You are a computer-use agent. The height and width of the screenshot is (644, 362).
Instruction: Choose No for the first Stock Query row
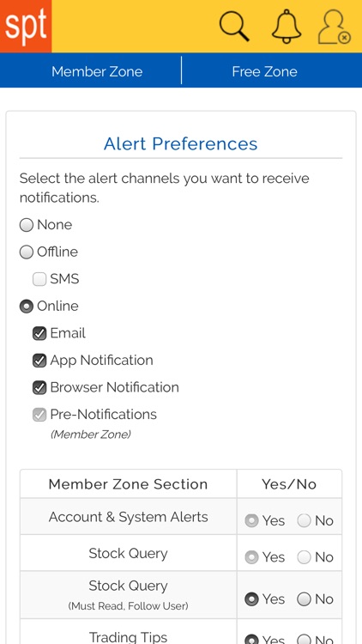click(305, 557)
